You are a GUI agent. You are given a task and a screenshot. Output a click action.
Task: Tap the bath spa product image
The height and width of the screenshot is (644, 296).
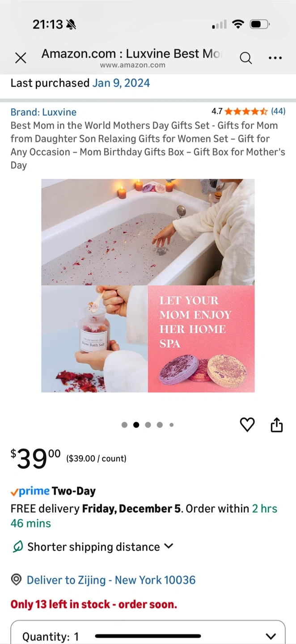pos(148,286)
